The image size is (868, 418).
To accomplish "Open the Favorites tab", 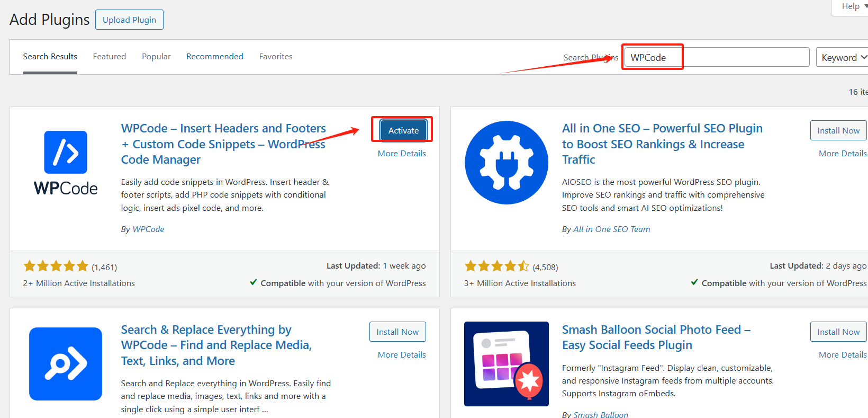I will coord(276,57).
